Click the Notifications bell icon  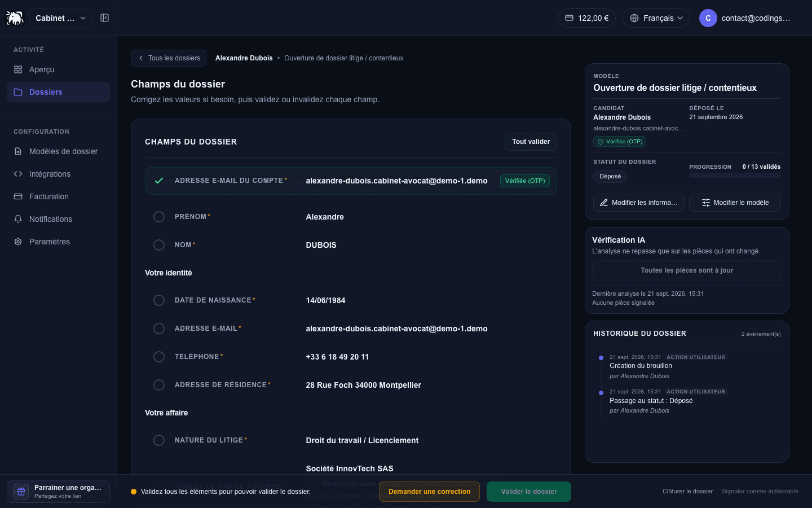click(18, 219)
